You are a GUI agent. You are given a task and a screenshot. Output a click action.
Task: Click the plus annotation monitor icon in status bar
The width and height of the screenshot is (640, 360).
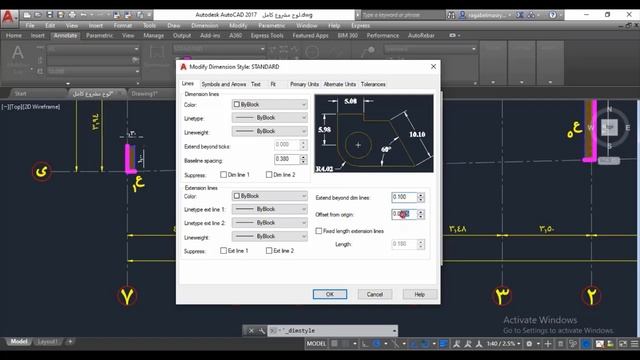click(548, 344)
